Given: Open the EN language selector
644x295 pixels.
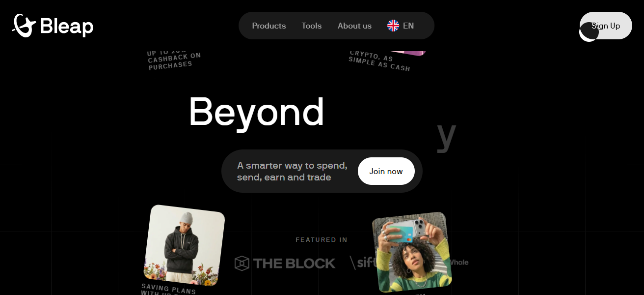Looking at the screenshot, I should [x=401, y=26].
